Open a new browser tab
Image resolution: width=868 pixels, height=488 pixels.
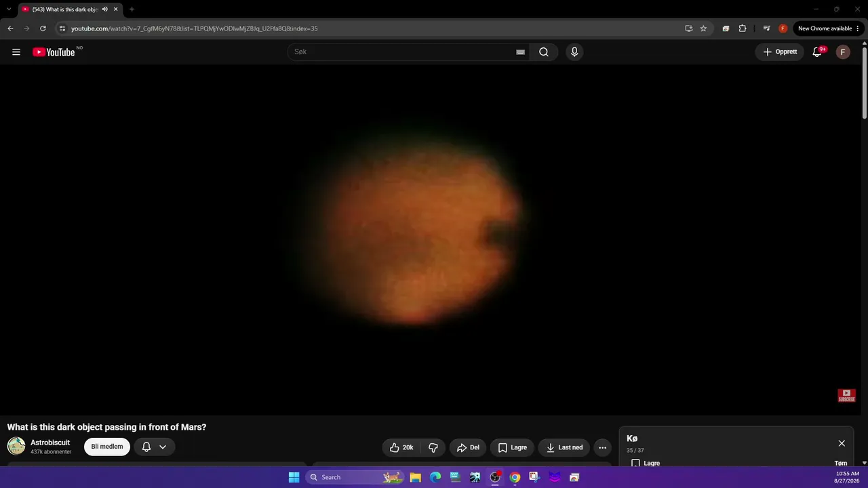point(132,9)
